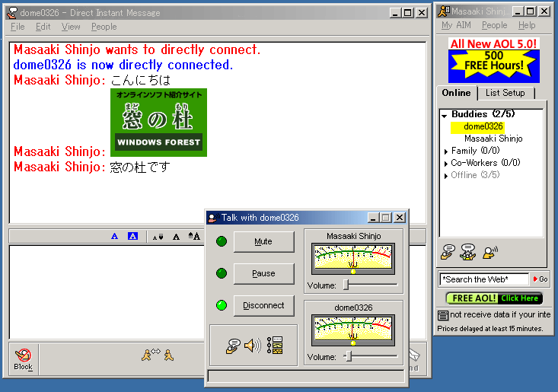Click the speaker sound icon in Talk window
Image resolution: width=558 pixels, height=392 pixels.
(x=253, y=346)
